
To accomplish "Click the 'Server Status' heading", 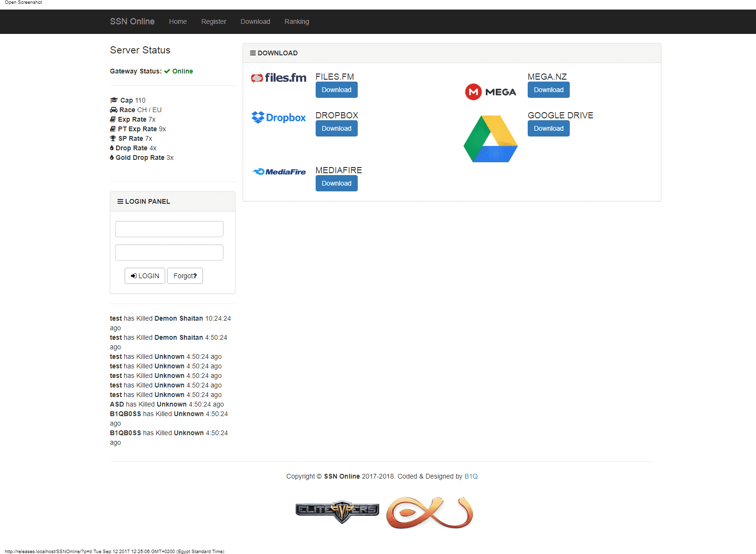I will point(140,50).
